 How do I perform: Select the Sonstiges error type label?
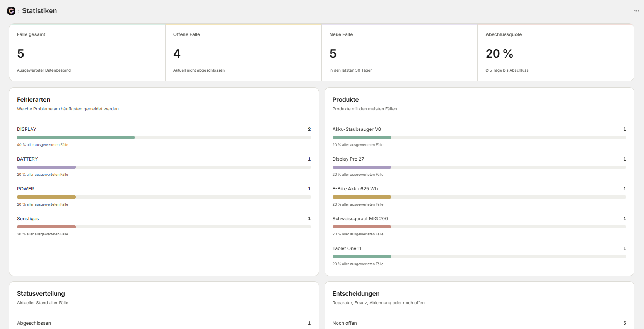(x=28, y=219)
